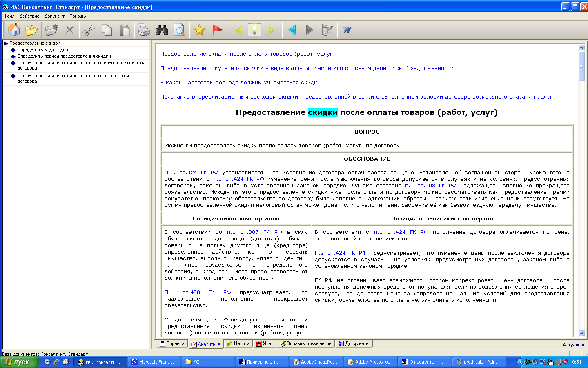The width and height of the screenshot is (588, 368).
Task: Open link Признание внереализационным расходом скидки
Action: [x=356, y=96]
